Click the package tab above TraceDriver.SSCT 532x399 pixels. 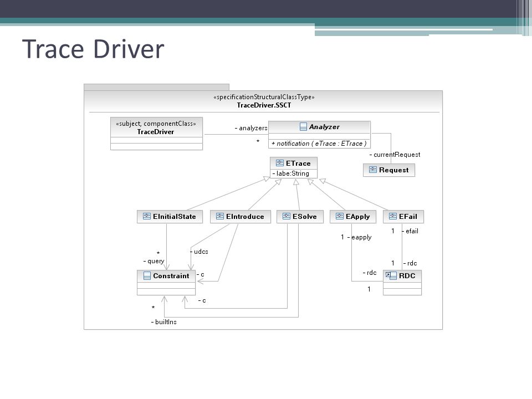[x=156, y=87]
